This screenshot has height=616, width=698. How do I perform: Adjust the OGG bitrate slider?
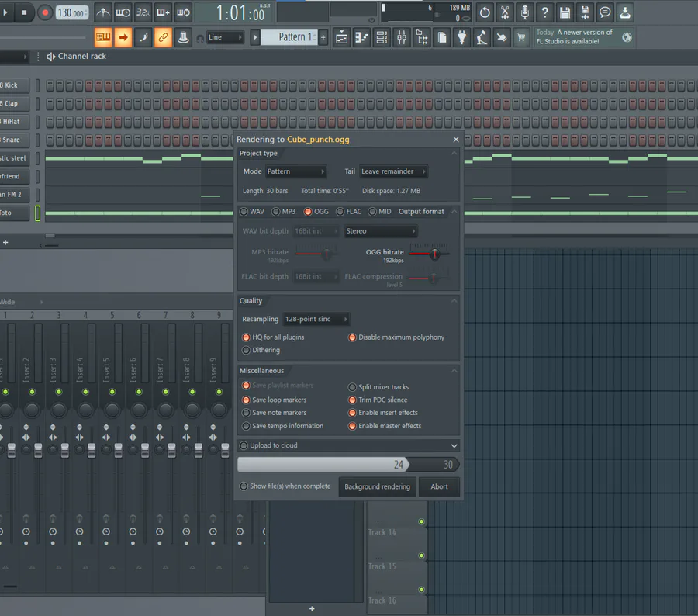click(434, 254)
